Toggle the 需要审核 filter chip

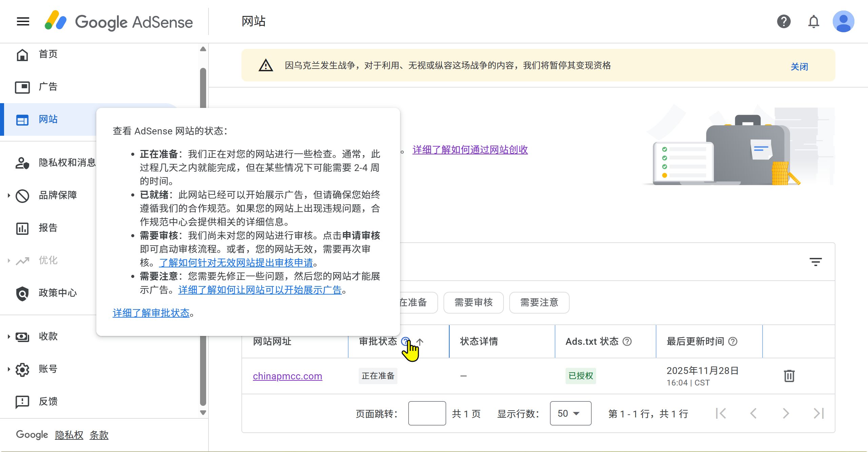[473, 302]
